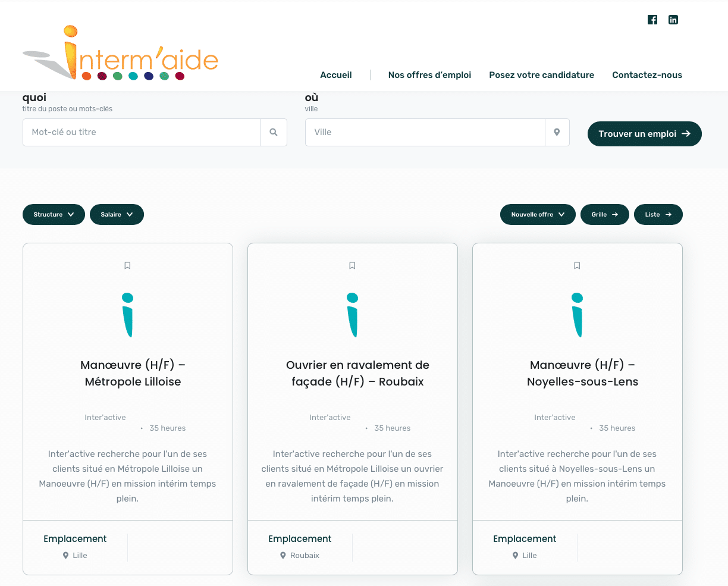Bookmark the Manœuvre Métropole Lilloise offer
Viewport: 728px width, 586px height.
pos(127,265)
